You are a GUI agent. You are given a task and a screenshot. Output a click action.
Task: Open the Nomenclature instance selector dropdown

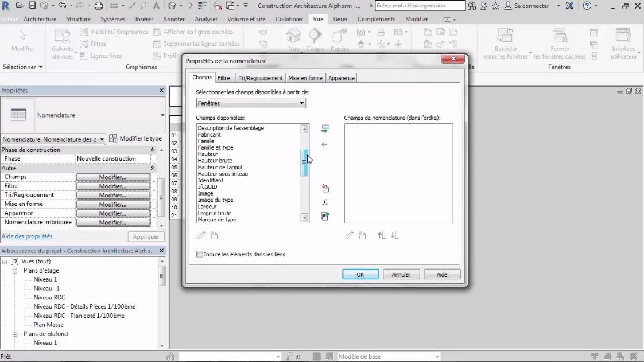pos(102,139)
